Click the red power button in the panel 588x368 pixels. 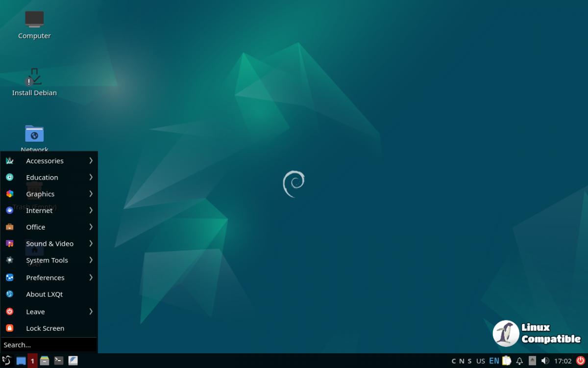[x=580, y=361]
